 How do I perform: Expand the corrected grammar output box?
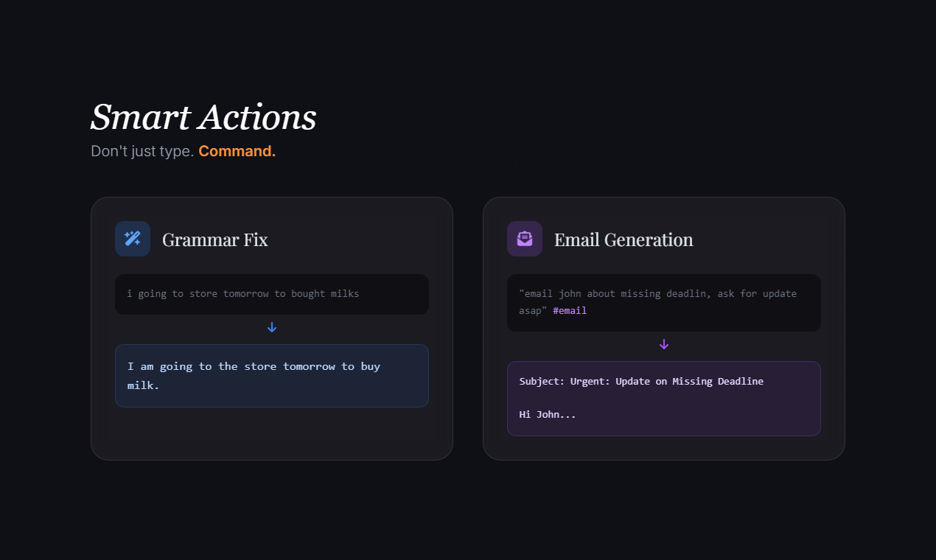point(272,376)
